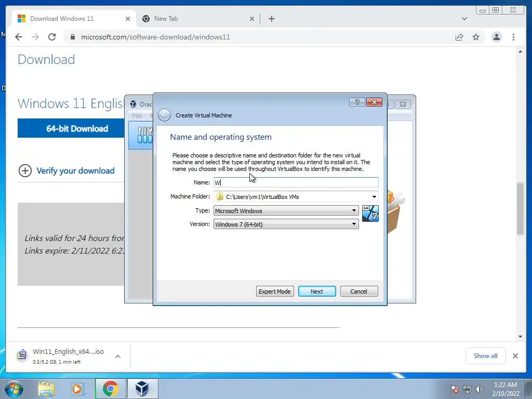Click the help question mark button in wizard
Screen dimensions: 532x399
357,102
